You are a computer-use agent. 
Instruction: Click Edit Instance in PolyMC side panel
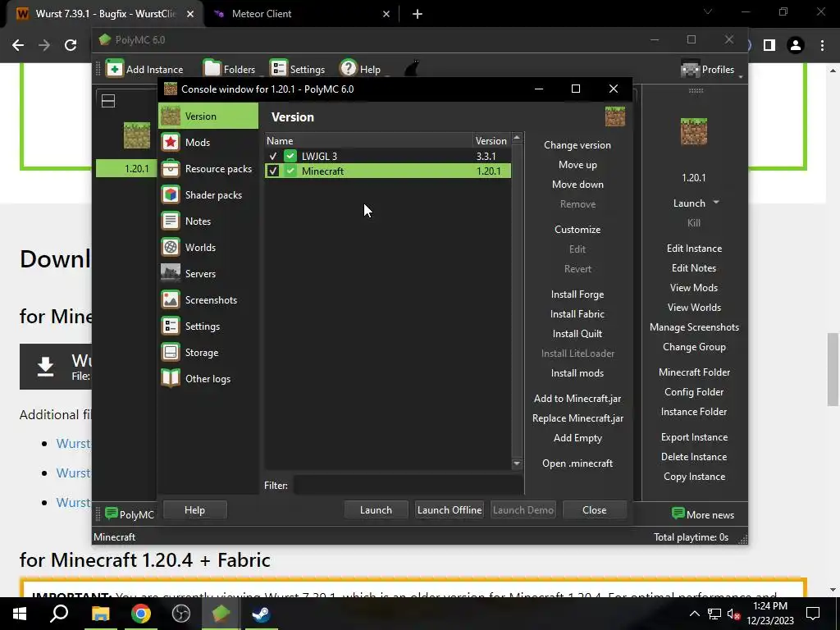point(694,249)
